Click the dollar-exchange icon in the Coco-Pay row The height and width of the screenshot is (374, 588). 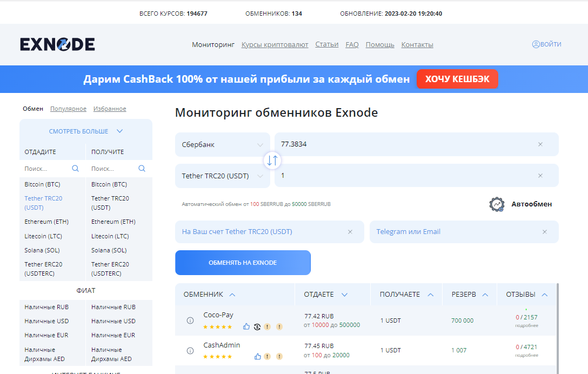(257, 327)
